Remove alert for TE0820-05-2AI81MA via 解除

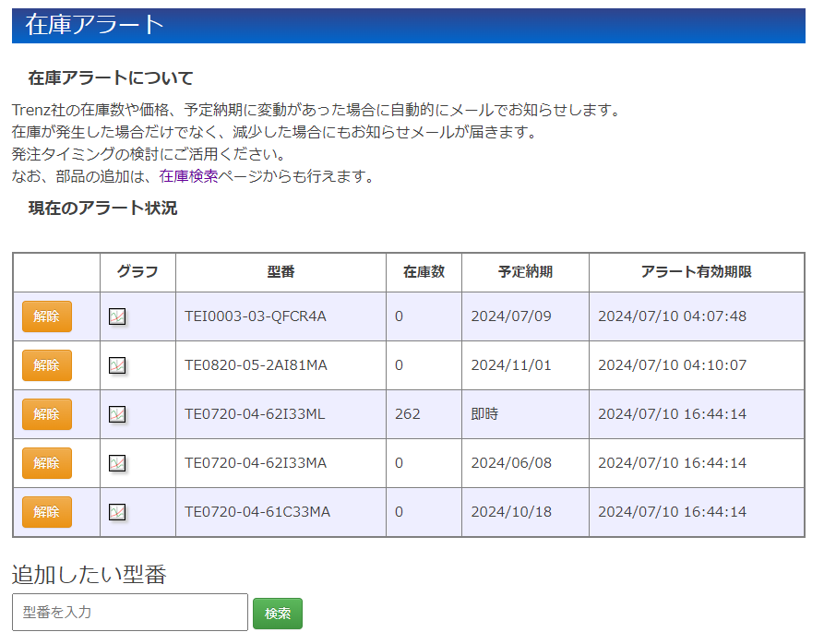pyautogui.click(x=46, y=365)
